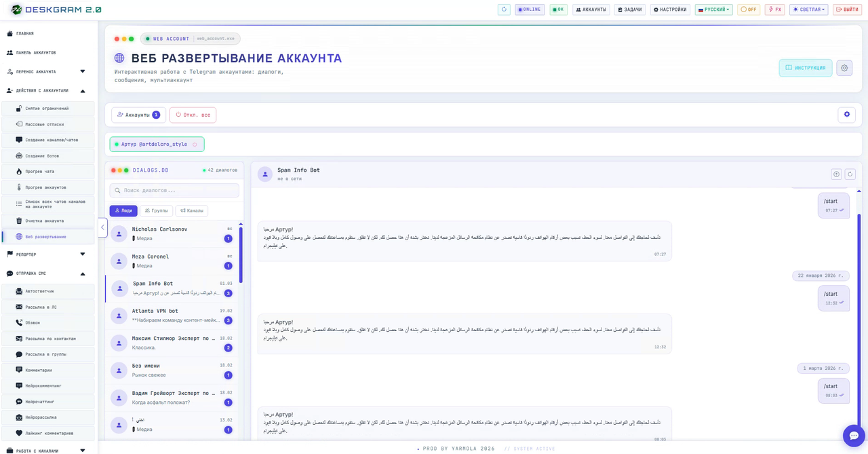Open the Без имени dialog
Image resolution: width=868 pixels, height=454 pixels.
click(173, 370)
